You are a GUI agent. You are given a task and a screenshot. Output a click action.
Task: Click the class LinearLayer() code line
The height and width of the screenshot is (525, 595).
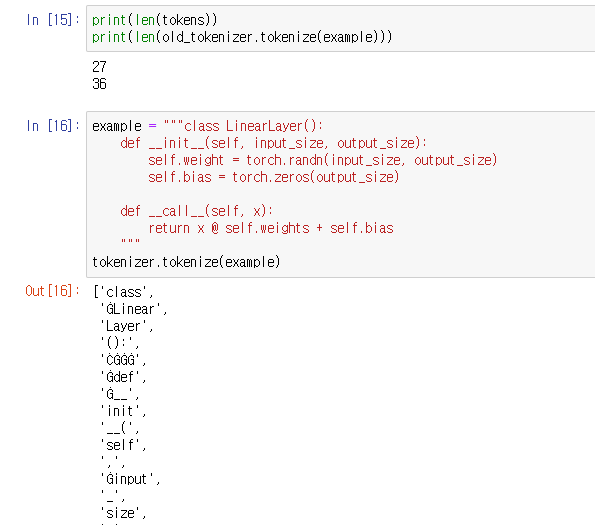click(207, 126)
